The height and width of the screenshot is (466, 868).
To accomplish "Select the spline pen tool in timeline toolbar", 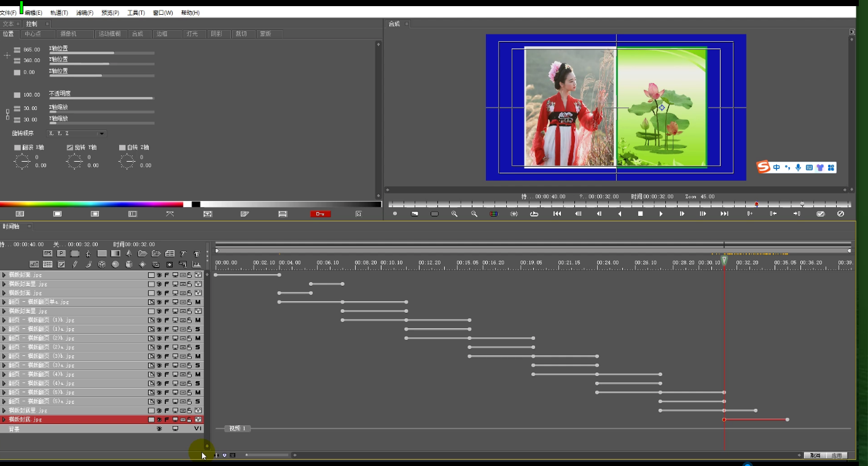I will [x=88, y=253].
